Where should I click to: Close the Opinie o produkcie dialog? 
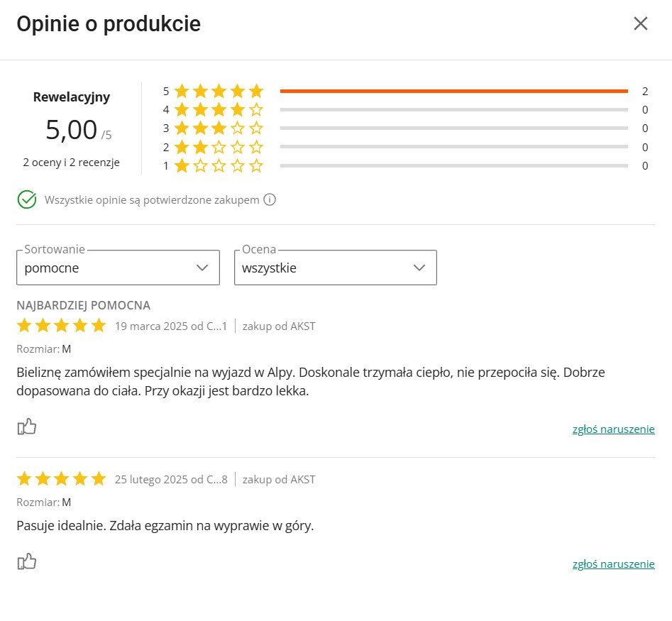tap(640, 23)
